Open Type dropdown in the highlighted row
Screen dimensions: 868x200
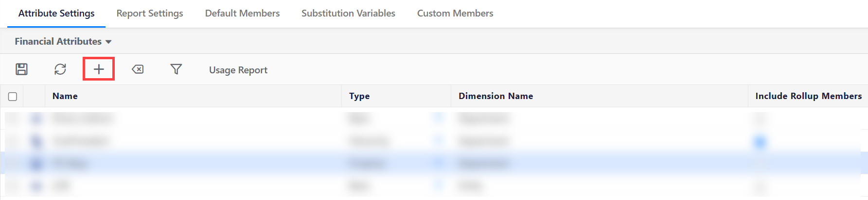(438, 164)
